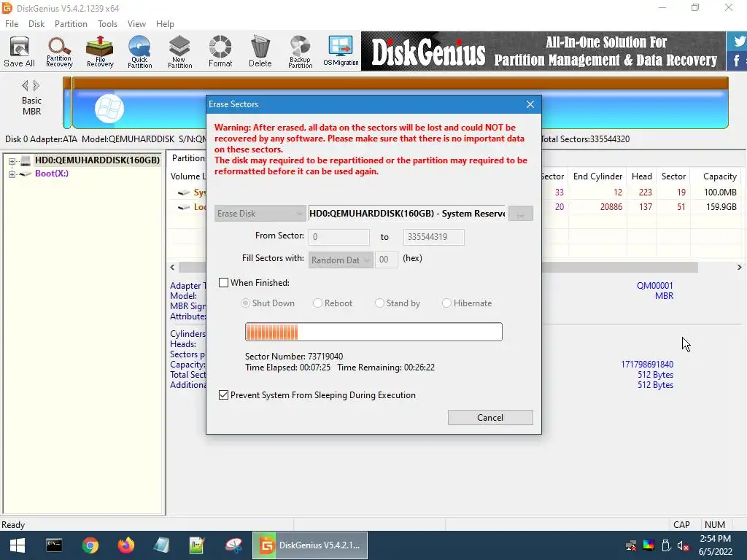Go to previous disk arrow
Image resolution: width=747 pixels, height=560 pixels.
[x=25, y=86]
